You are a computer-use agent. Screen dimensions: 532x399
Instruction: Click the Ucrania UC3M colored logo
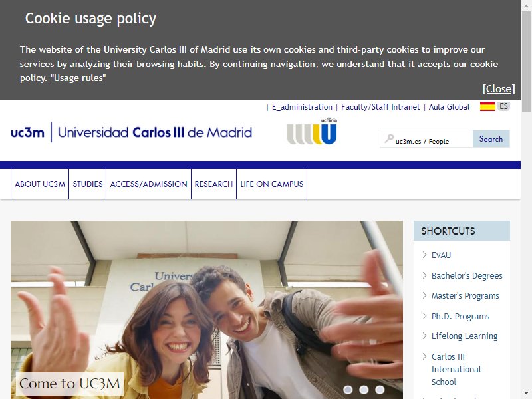(312, 131)
